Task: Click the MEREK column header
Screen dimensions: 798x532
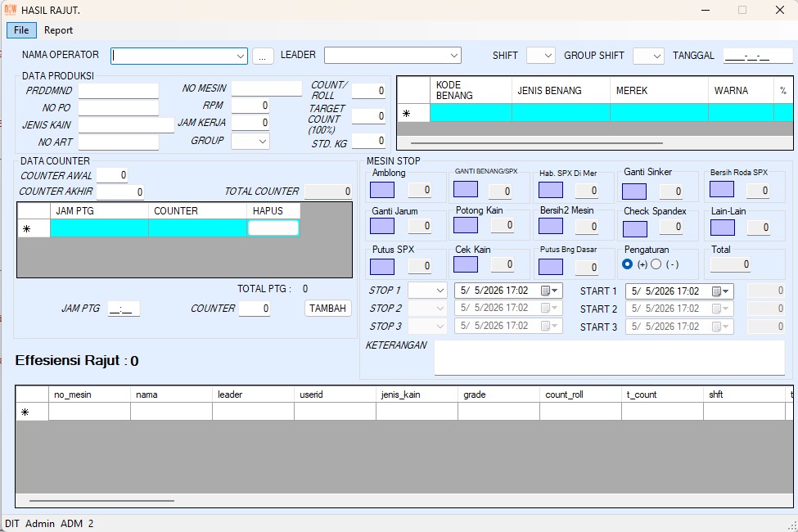Action: [659, 91]
